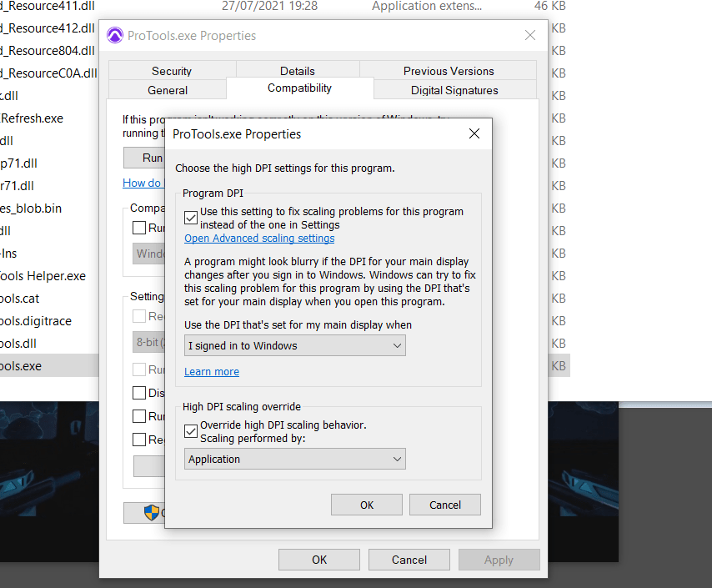Image resolution: width=712 pixels, height=588 pixels.
Task: Click the Learn more link
Action: tap(212, 372)
